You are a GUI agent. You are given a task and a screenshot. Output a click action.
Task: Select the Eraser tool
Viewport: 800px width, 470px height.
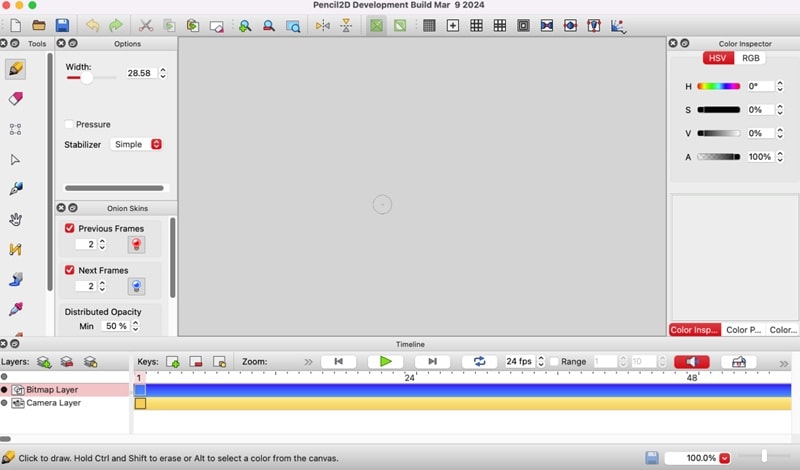[15, 98]
